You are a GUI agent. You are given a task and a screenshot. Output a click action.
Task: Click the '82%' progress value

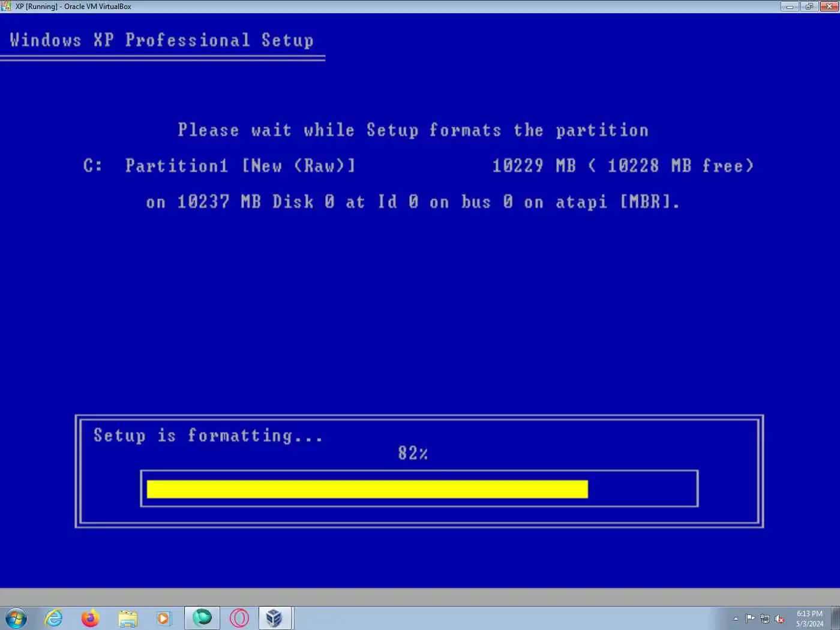413,453
